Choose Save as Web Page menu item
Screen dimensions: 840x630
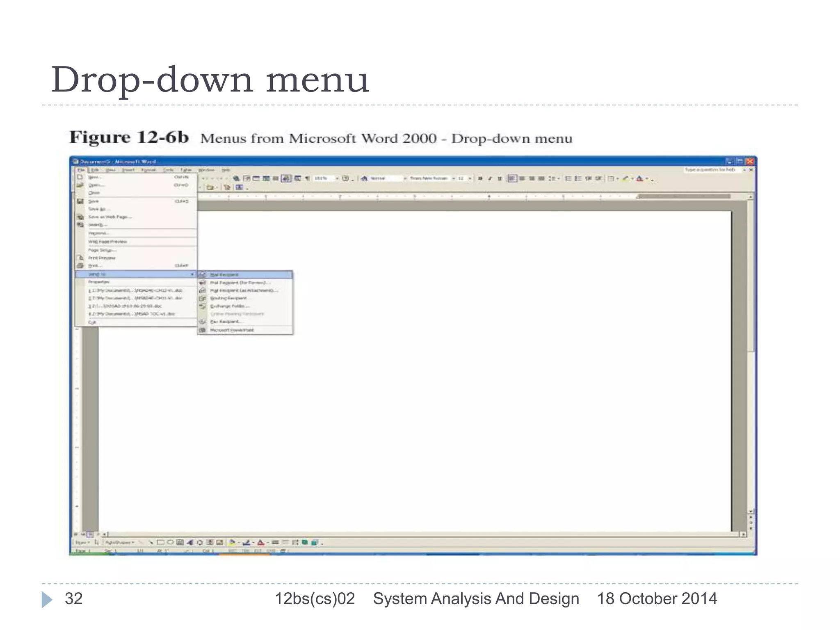click(136, 217)
